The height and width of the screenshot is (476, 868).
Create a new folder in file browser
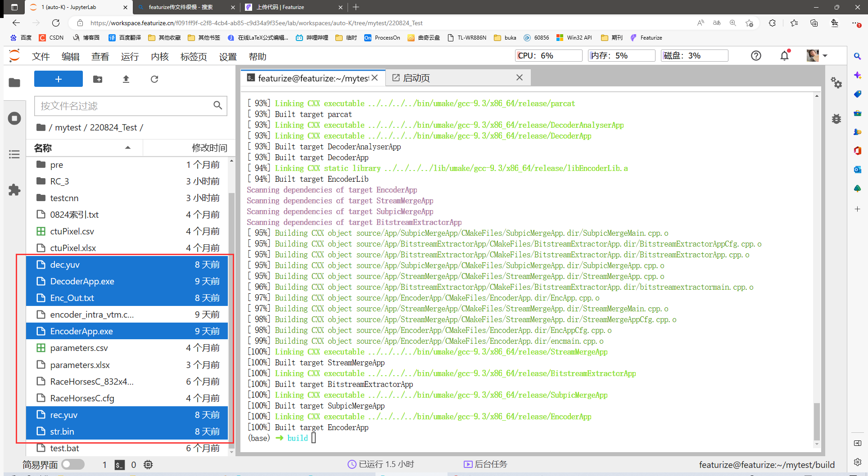tap(98, 79)
